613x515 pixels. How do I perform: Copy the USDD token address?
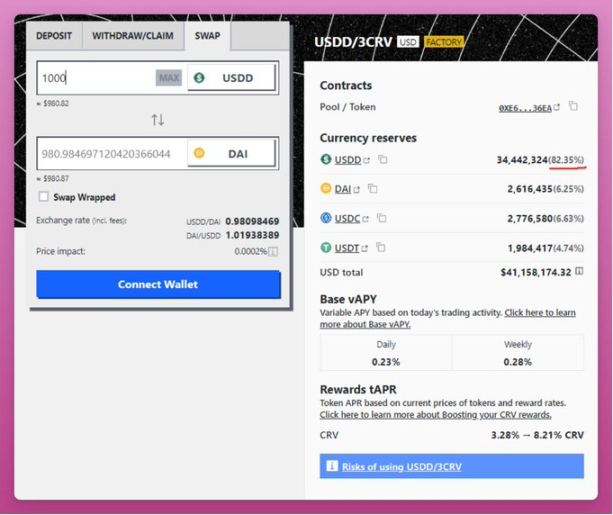click(x=382, y=160)
